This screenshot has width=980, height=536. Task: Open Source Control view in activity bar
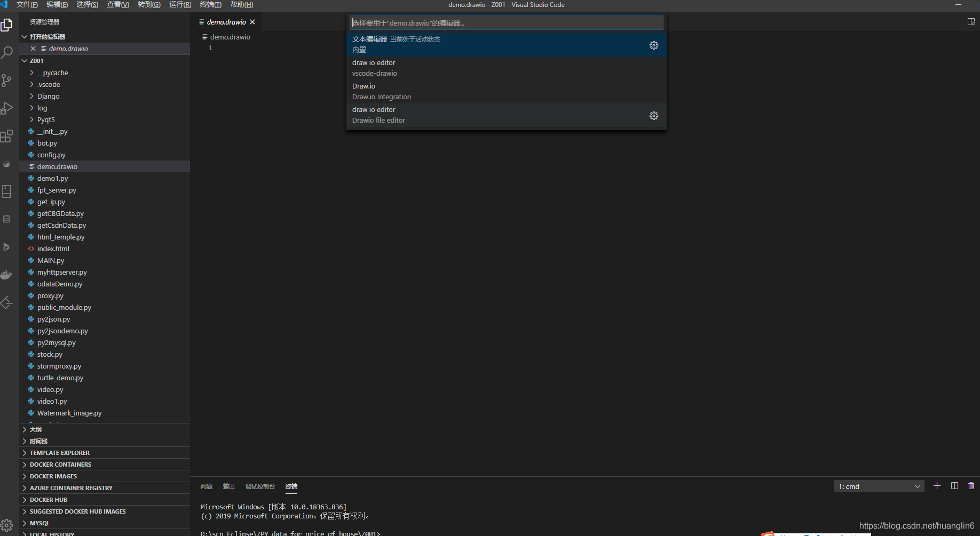coord(7,81)
